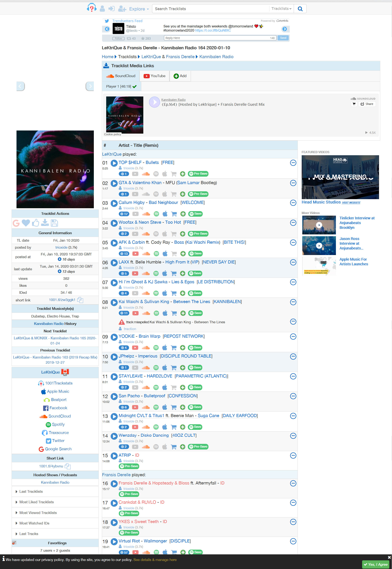Click the SoundCloud player cart icon

point(354,104)
